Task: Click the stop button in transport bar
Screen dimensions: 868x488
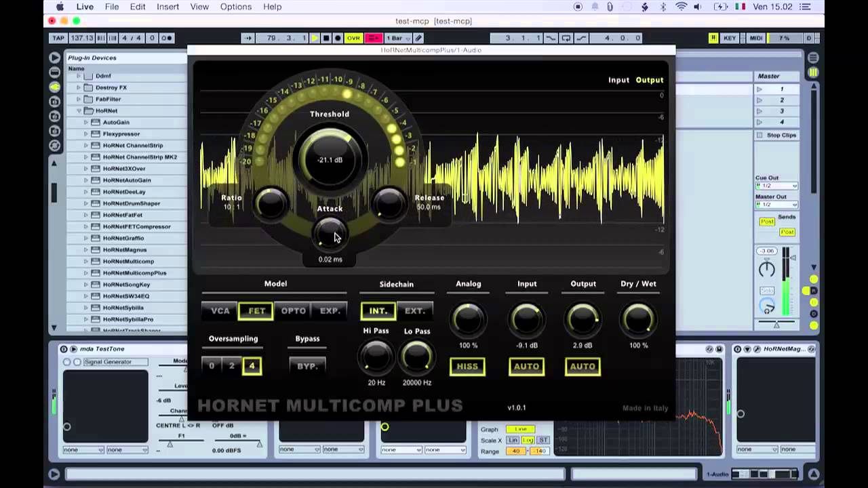Action: tap(326, 38)
